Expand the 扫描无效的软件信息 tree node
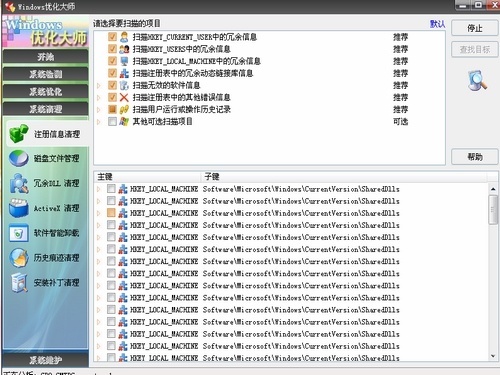The image size is (500, 375). click(99, 86)
